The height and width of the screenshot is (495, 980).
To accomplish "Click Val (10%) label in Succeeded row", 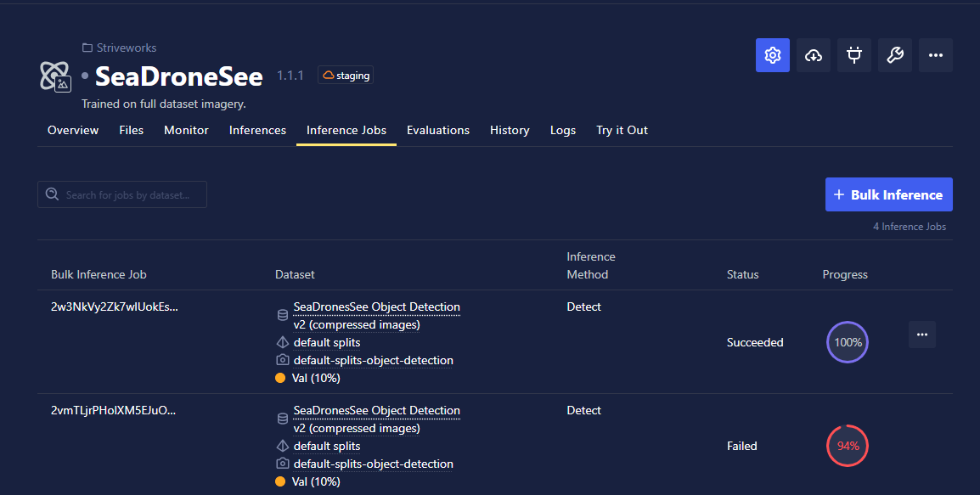I will pos(316,378).
